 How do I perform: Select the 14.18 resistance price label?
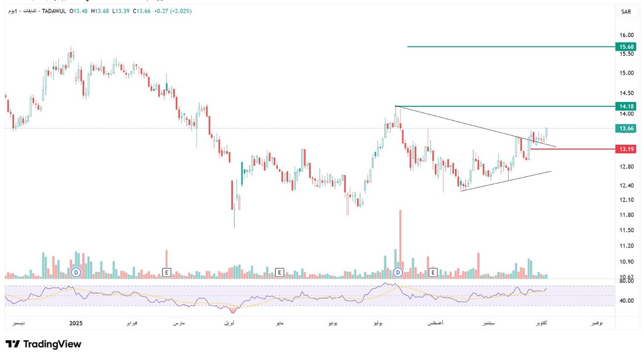(x=626, y=107)
